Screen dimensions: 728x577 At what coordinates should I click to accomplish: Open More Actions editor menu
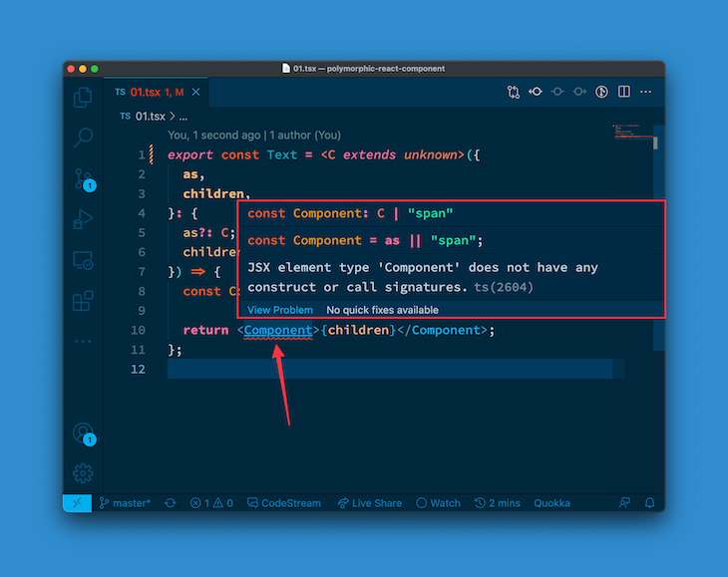point(646,92)
